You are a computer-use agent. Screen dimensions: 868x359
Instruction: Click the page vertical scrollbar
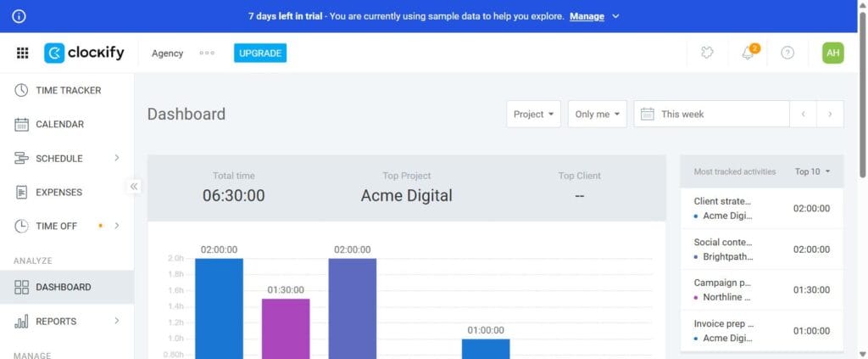pyautogui.click(x=863, y=95)
